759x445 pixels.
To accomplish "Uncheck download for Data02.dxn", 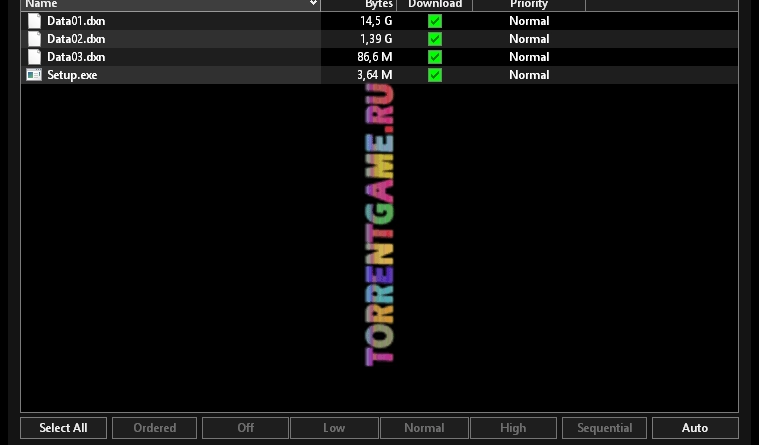I will tap(435, 39).
